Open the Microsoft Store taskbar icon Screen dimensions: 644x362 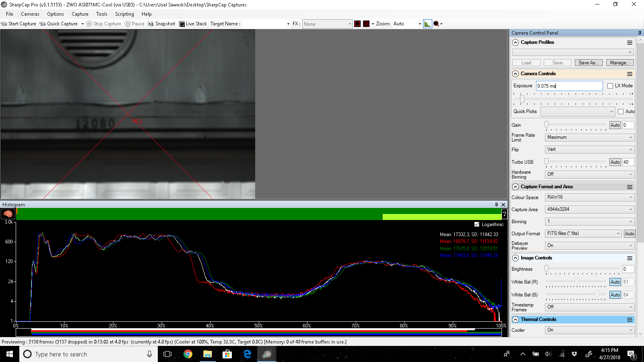point(227,354)
